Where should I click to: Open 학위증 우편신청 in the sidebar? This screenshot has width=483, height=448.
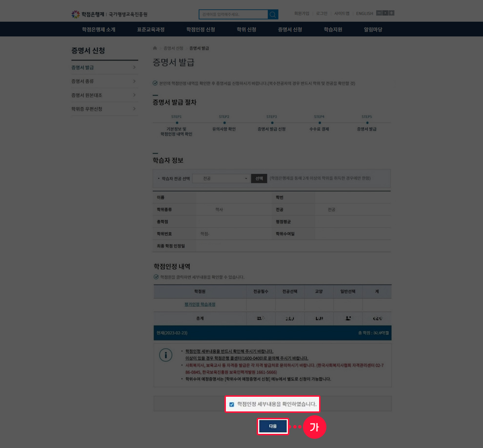point(103,109)
